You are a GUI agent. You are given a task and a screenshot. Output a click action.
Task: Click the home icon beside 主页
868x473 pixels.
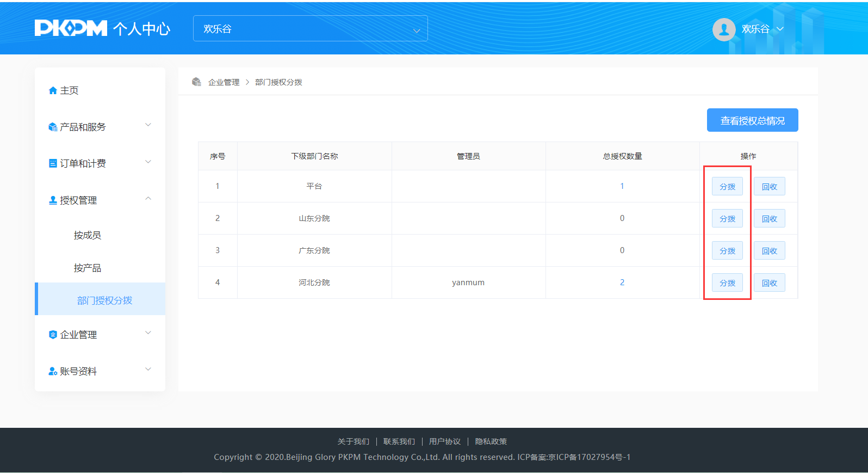[53, 91]
